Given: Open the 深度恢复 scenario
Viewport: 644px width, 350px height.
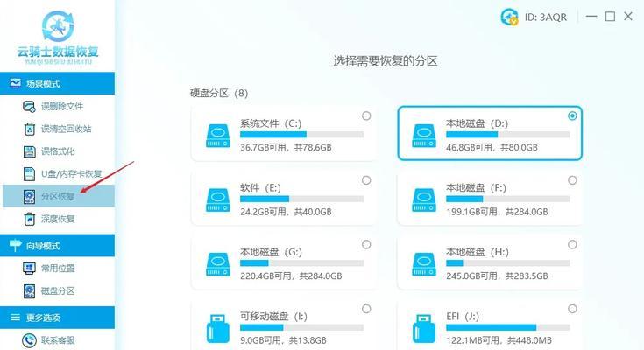Looking at the screenshot, I should 58,219.
